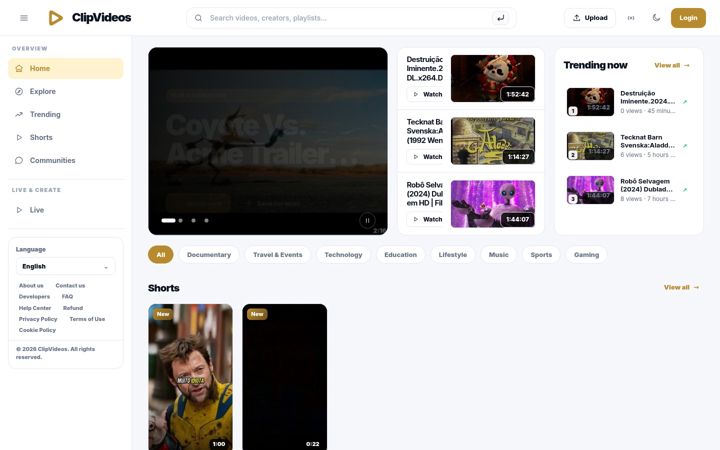Select the Music category filter
This screenshot has height=450, width=720.
point(499,254)
